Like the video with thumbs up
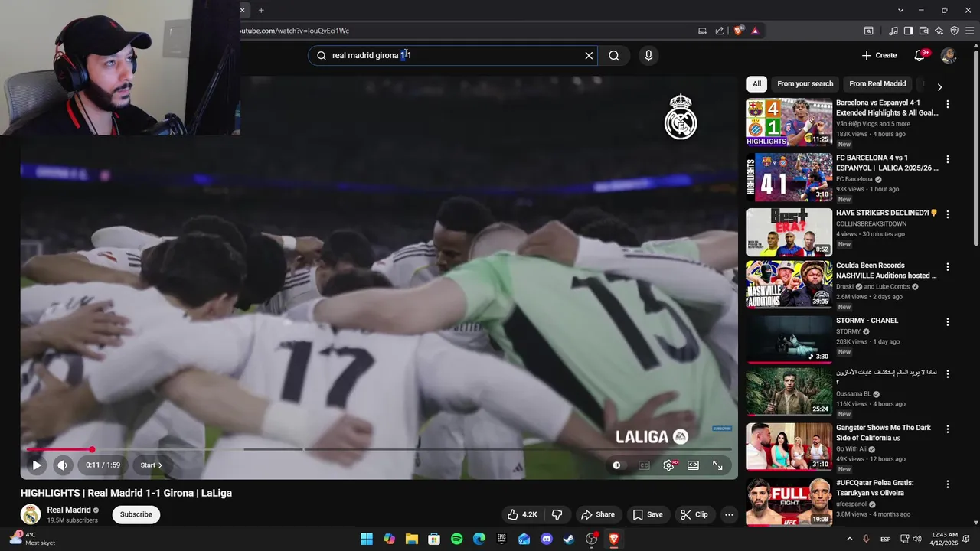980x551 pixels. point(523,514)
